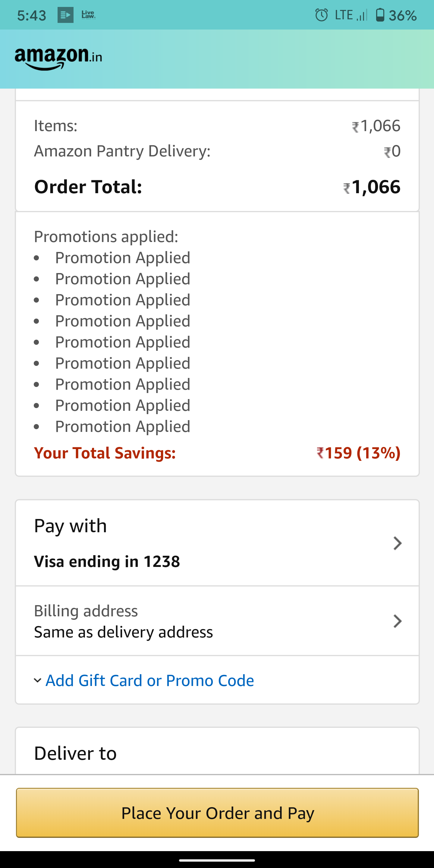Expand Add Gift Card or Promo Code
Image resolution: width=434 pixels, height=868 pixels.
(149, 680)
